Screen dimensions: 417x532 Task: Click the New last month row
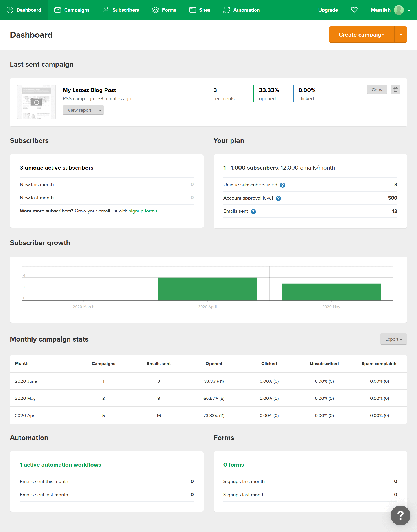107,198
